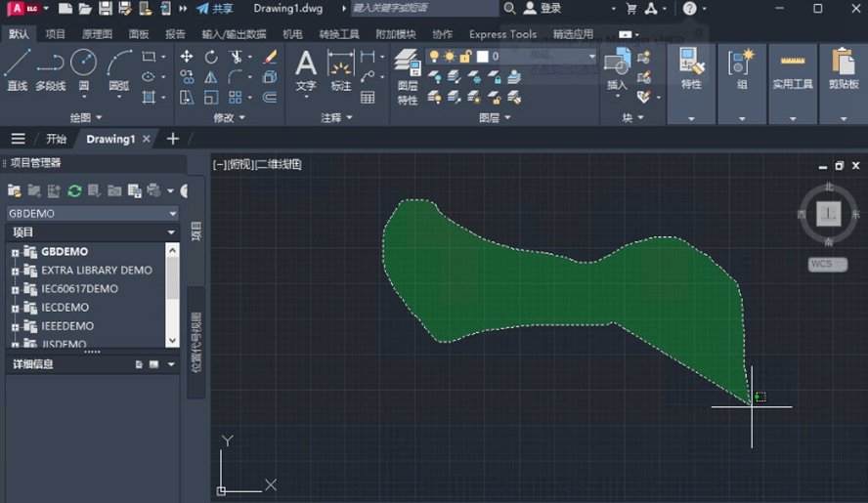Screen dimensions: 868x503
Task: Click the Rotate tool icon
Action: pos(211,57)
